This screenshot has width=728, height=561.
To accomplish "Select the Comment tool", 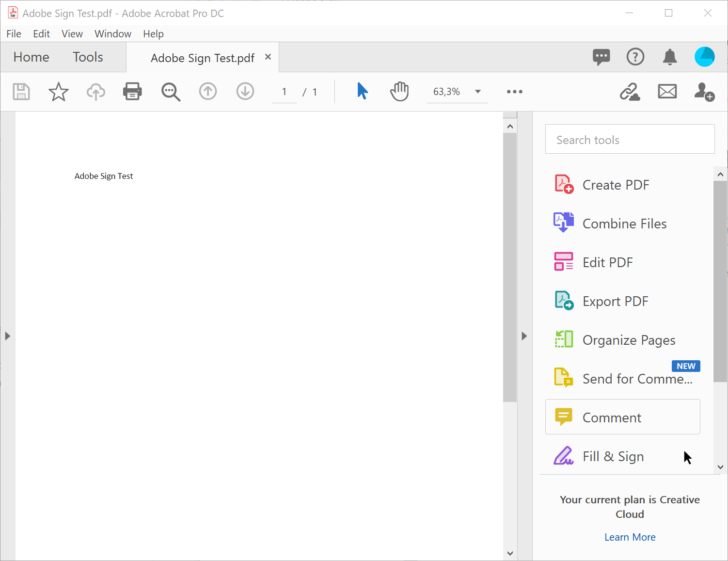I will coord(623,417).
